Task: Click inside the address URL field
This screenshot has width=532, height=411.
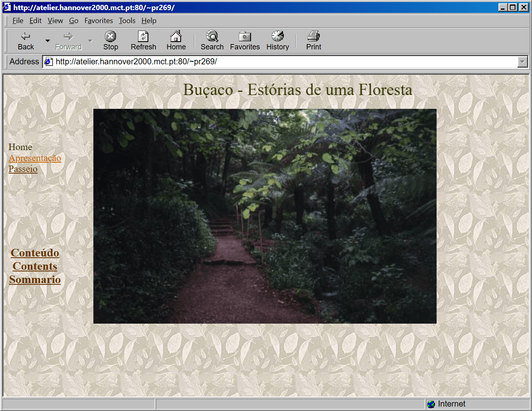Action: (x=283, y=62)
